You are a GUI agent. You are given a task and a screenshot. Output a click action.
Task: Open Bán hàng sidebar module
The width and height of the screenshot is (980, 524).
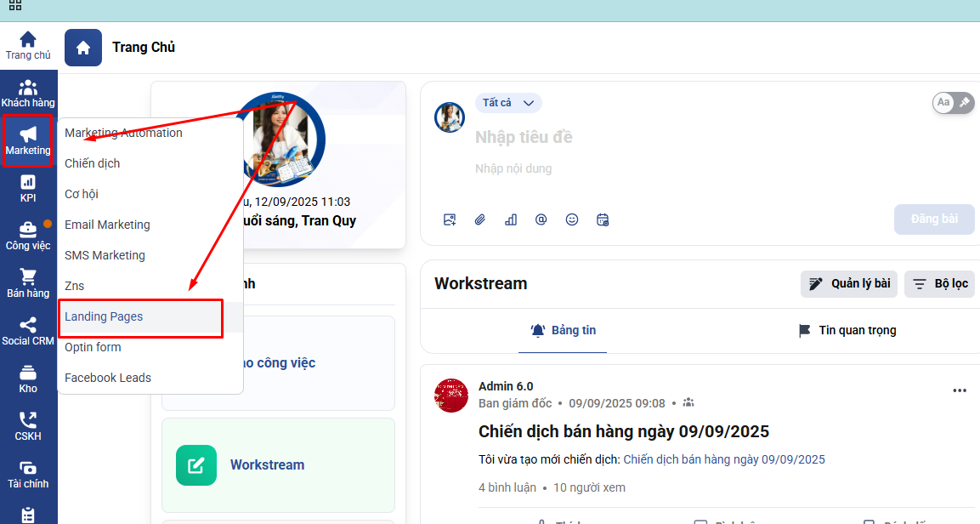click(28, 284)
